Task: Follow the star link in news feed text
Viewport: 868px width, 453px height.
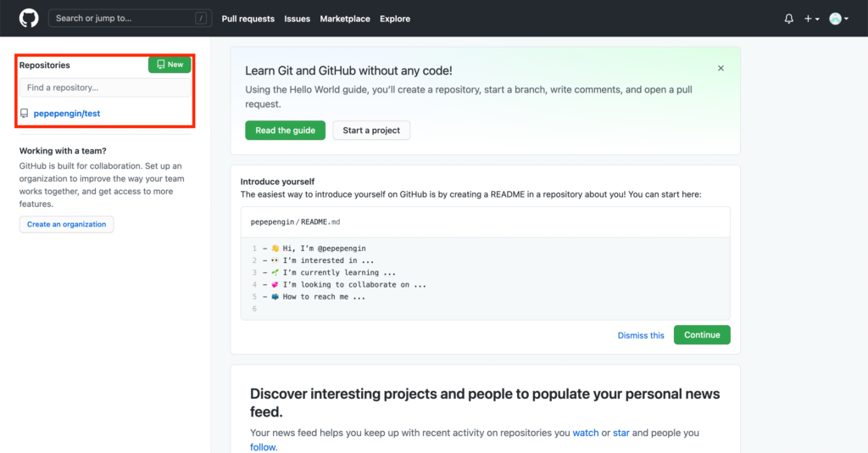Action: point(620,433)
